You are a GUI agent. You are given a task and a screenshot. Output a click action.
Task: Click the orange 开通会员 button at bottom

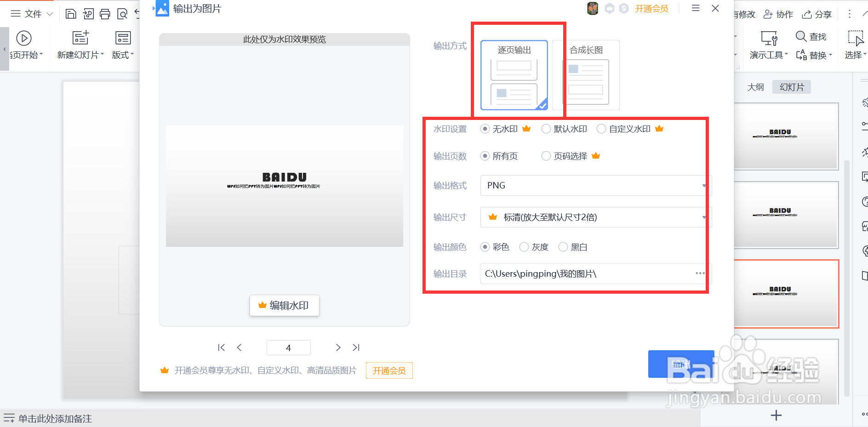(x=389, y=370)
